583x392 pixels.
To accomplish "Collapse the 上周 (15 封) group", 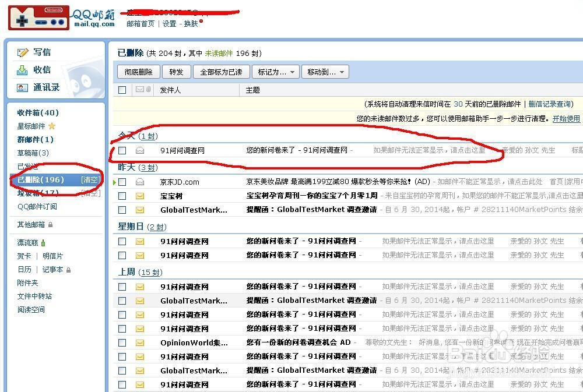I will 140,273.
